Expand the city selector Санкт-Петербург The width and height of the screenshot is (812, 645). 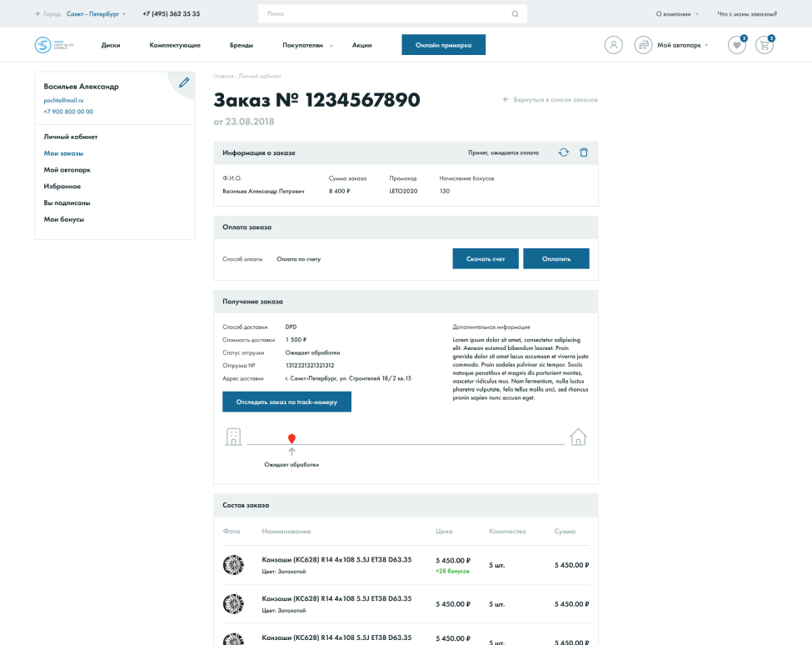pos(96,14)
